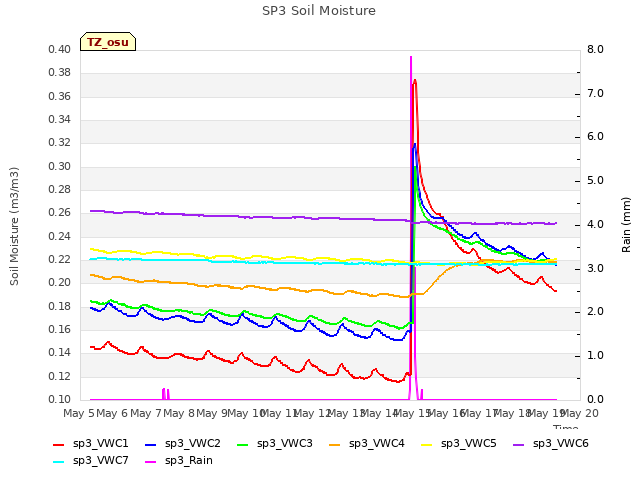Click the 0.32 left axis tick label
Image resolution: width=640 pixels, height=480 pixels.
pyautogui.click(x=60, y=142)
